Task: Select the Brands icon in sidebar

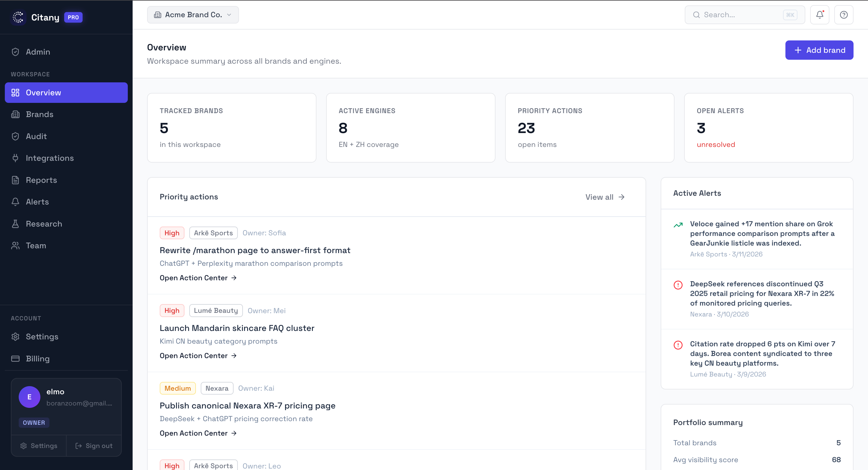Action: (x=15, y=114)
